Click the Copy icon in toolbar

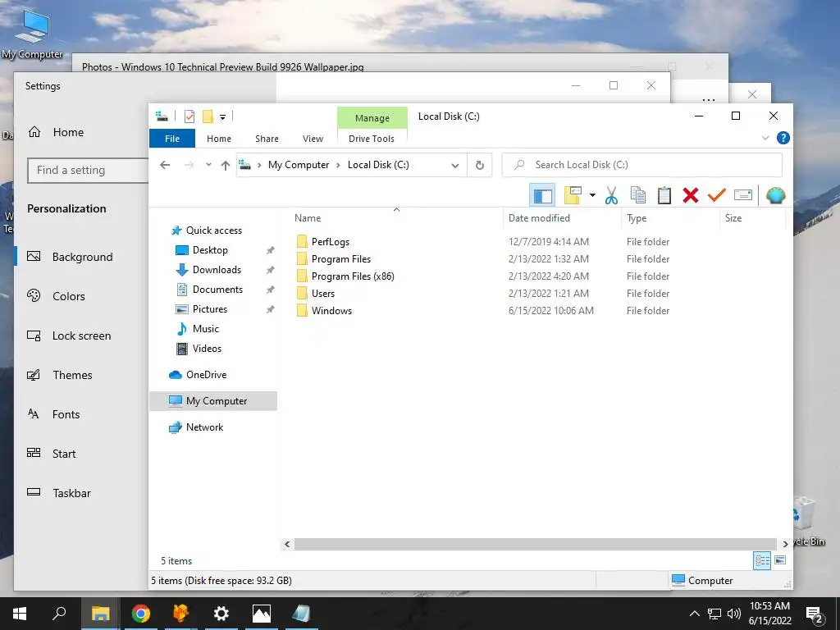(x=637, y=195)
